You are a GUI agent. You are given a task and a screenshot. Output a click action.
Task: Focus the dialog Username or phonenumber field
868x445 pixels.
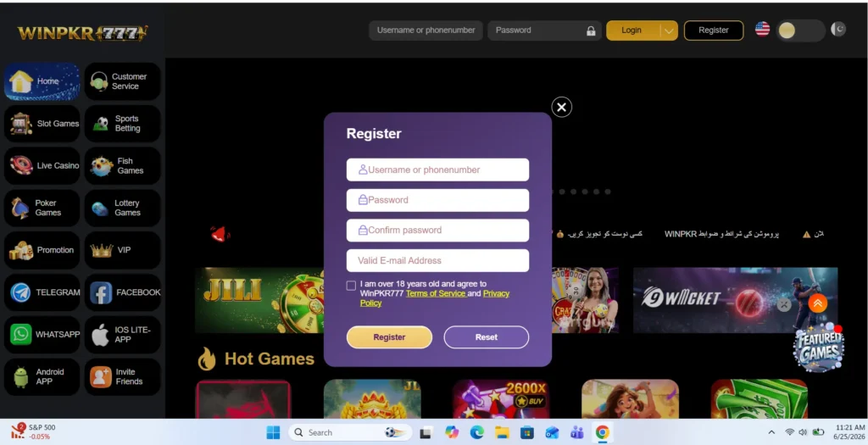click(x=437, y=170)
